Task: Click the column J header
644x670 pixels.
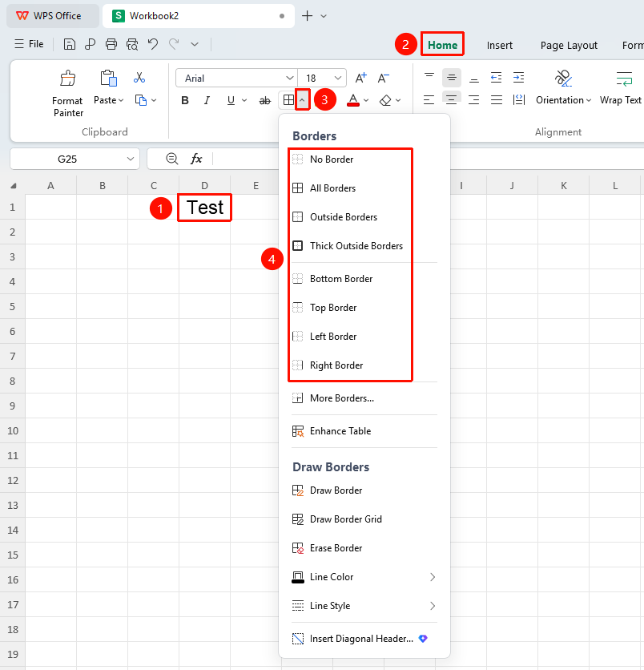Action: click(512, 186)
